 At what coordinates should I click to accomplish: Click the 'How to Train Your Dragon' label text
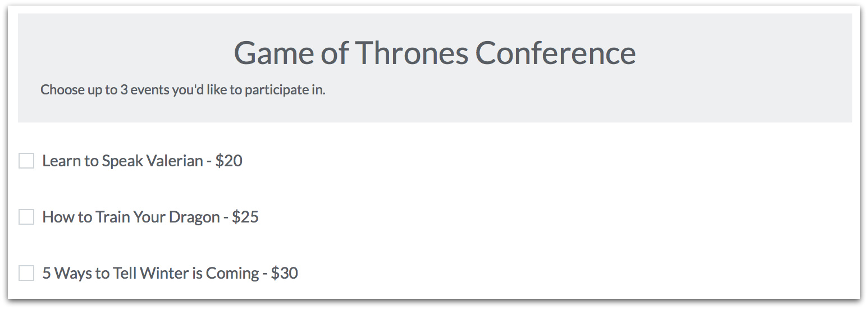pyautogui.click(x=131, y=217)
